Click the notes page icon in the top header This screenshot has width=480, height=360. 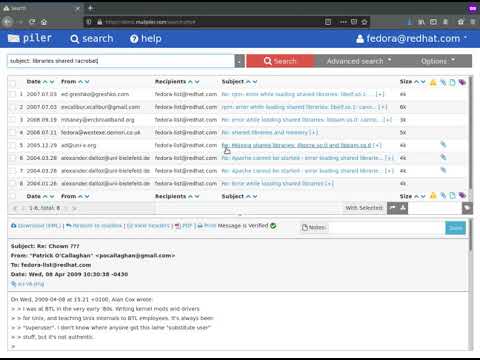coord(452,82)
